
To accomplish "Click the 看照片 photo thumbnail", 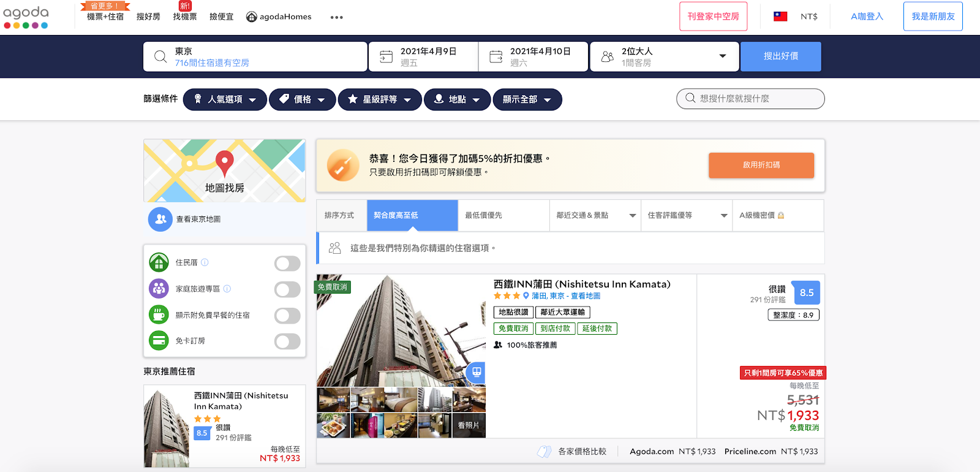I will (469, 425).
